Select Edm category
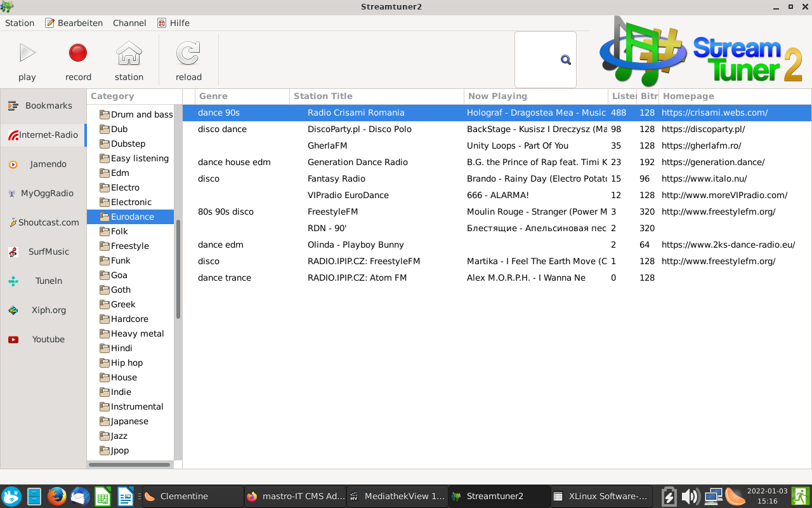812x508 pixels. coord(114,173)
